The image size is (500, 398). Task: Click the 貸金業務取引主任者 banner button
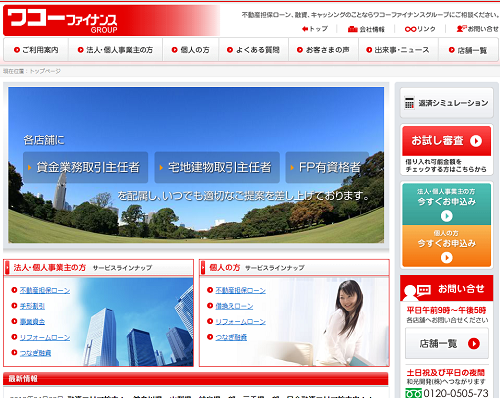pos(85,167)
